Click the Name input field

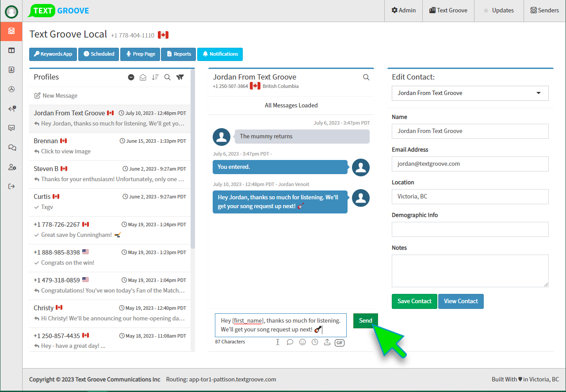click(x=470, y=131)
